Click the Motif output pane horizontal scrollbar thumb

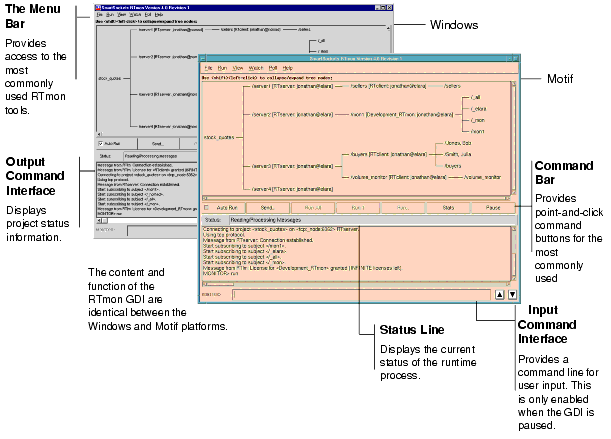click(219, 284)
